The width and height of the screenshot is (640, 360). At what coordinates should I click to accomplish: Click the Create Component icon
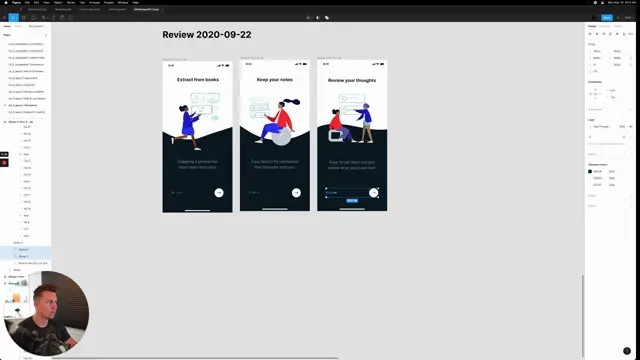308,18
